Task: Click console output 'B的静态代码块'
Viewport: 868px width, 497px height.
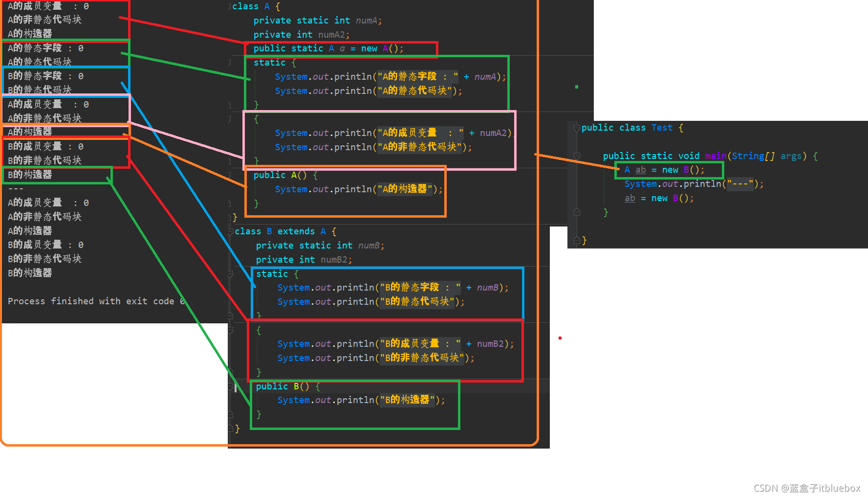Action: pyautogui.click(x=40, y=90)
